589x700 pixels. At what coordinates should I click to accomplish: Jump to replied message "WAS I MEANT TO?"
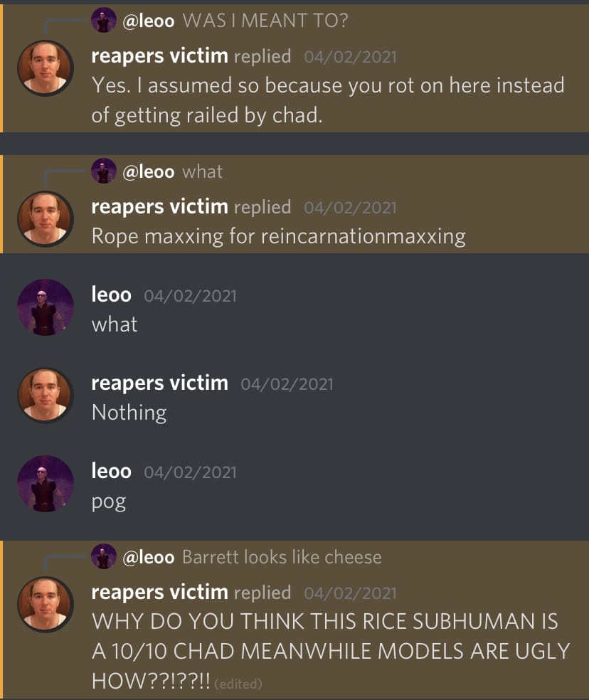coord(265,21)
